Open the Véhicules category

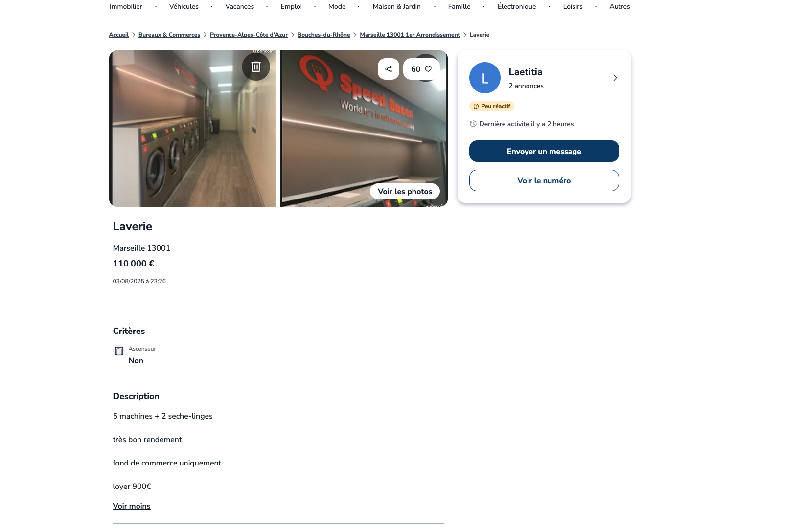pos(184,6)
